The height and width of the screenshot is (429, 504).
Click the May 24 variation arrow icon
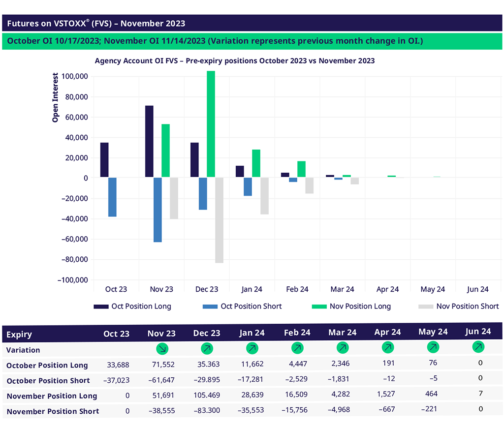433,347
